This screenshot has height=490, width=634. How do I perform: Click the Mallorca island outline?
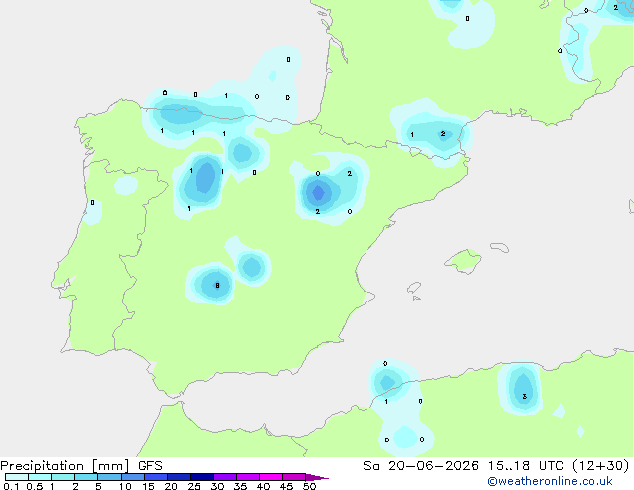point(463,262)
